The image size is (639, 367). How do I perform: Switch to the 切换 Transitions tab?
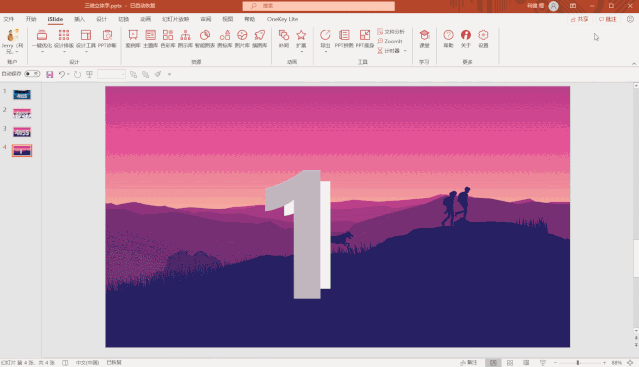(123, 19)
